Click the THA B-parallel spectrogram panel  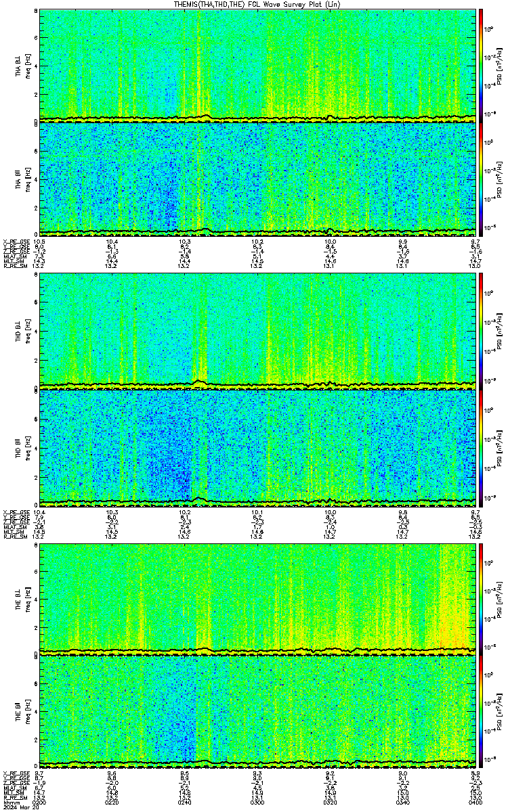pos(256,179)
